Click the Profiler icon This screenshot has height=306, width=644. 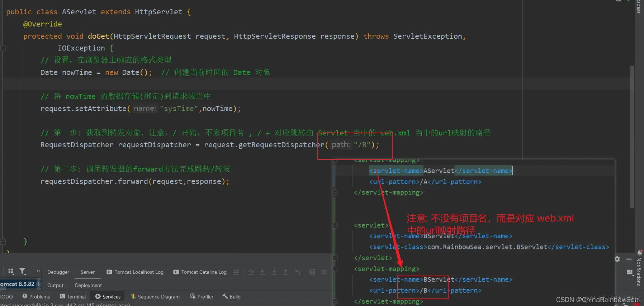tap(193, 296)
